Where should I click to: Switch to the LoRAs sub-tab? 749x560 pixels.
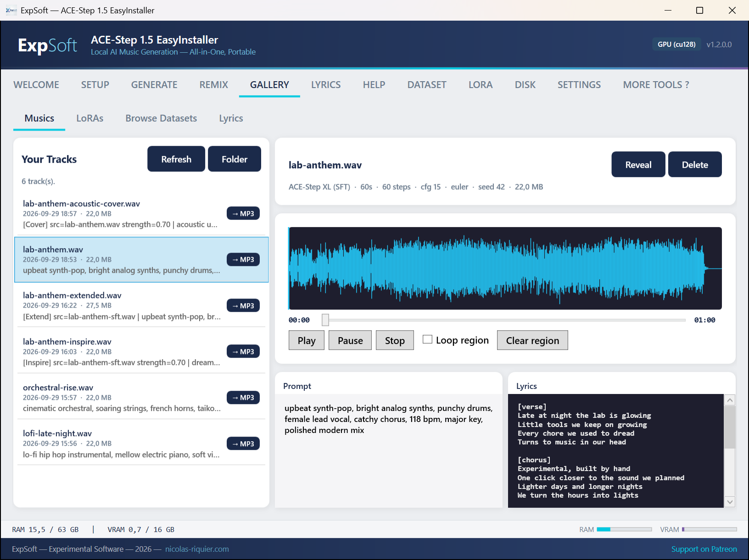[x=90, y=118]
